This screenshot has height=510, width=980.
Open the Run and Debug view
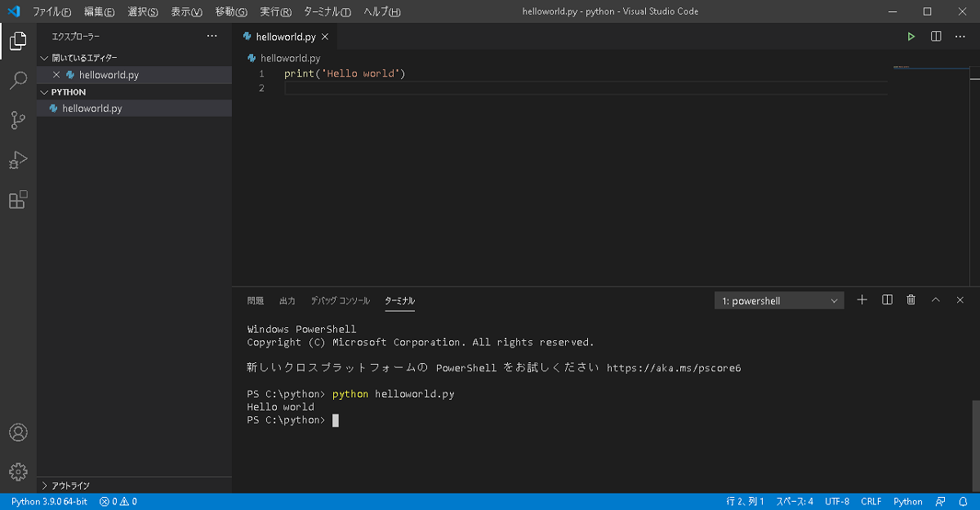tap(18, 160)
